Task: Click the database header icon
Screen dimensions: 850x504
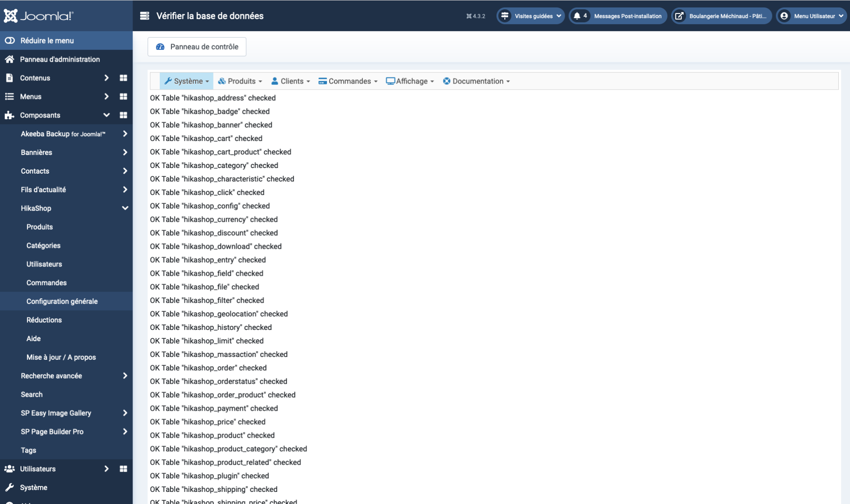Action: click(145, 16)
